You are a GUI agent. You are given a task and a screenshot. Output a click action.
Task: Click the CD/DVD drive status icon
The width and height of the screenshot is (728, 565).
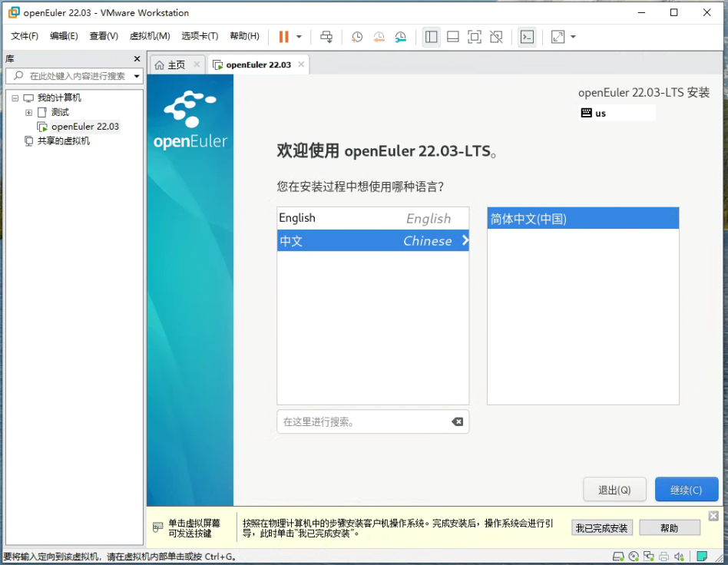(634, 557)
